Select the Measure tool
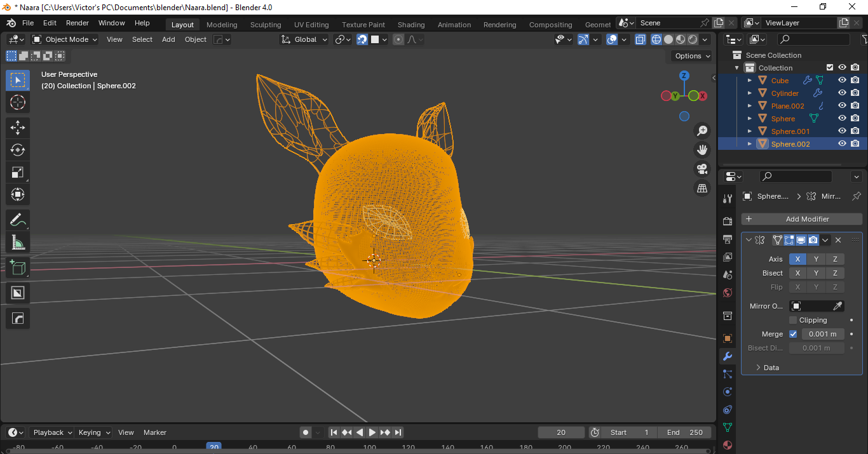The width and height of the screenshot is (868, 454). pos(18,243)
